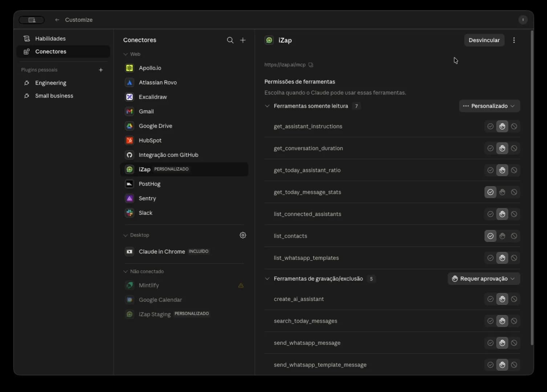Open the iZap Staging connector
547x392 pixels.
click(x=184, y=314)
